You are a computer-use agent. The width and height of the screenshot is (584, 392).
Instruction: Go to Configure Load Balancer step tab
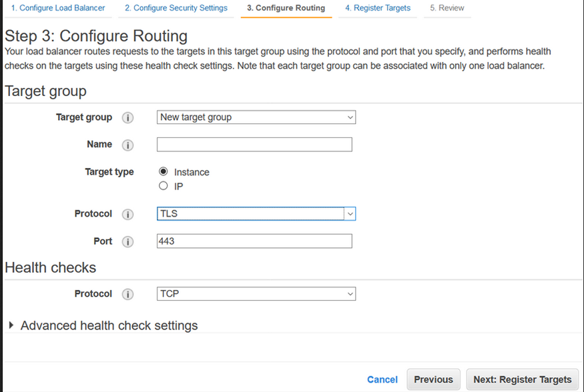[58, 8]
